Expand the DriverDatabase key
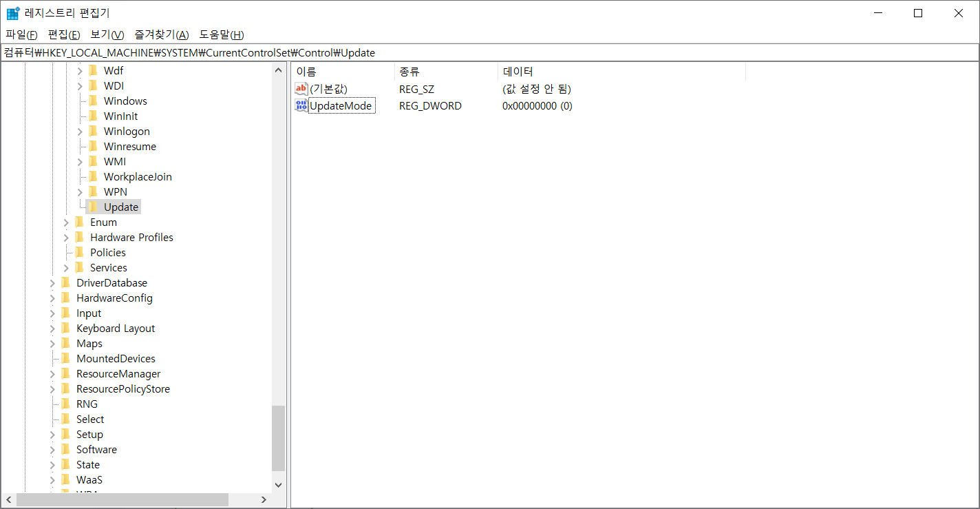980x509 pixels. point(52,283)
